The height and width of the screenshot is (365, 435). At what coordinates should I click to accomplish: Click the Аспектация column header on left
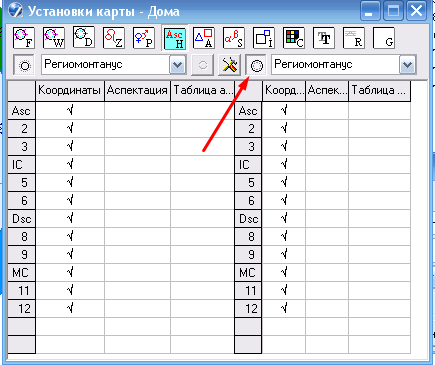pyautogui.click(x=137, y=90)
